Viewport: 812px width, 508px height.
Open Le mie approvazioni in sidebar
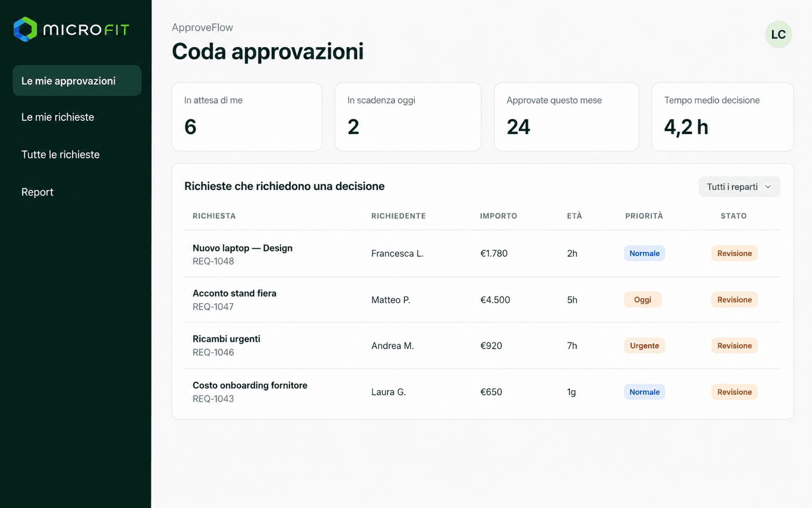77,80
